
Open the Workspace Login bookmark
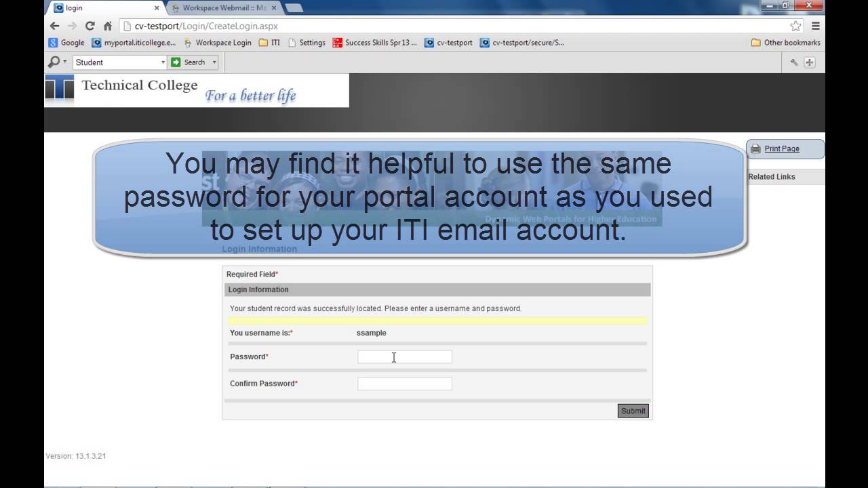click(x=218, y=42)
